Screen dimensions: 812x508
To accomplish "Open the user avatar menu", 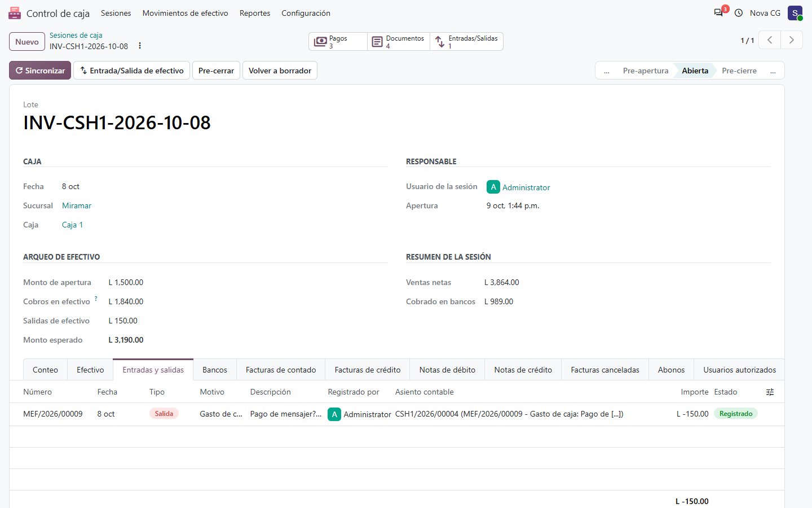I will pos(795,13).
